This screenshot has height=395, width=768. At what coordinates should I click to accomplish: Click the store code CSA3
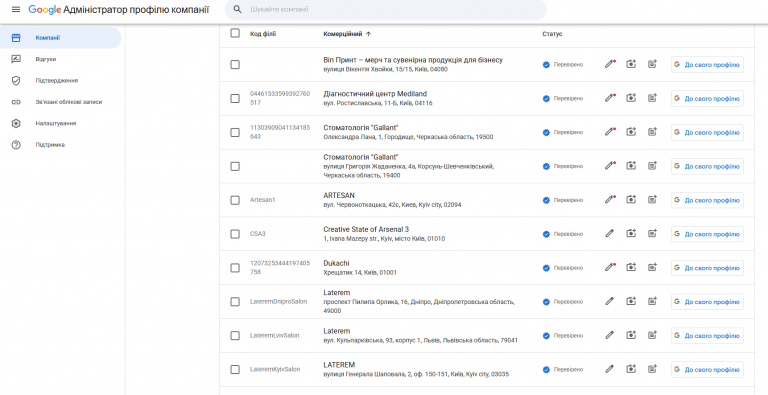[258, 234]
